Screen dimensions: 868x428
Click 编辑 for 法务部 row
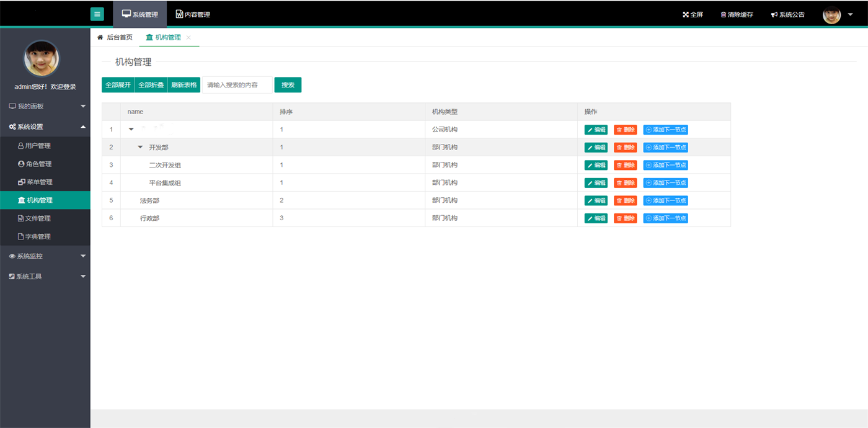click(596, 200)
